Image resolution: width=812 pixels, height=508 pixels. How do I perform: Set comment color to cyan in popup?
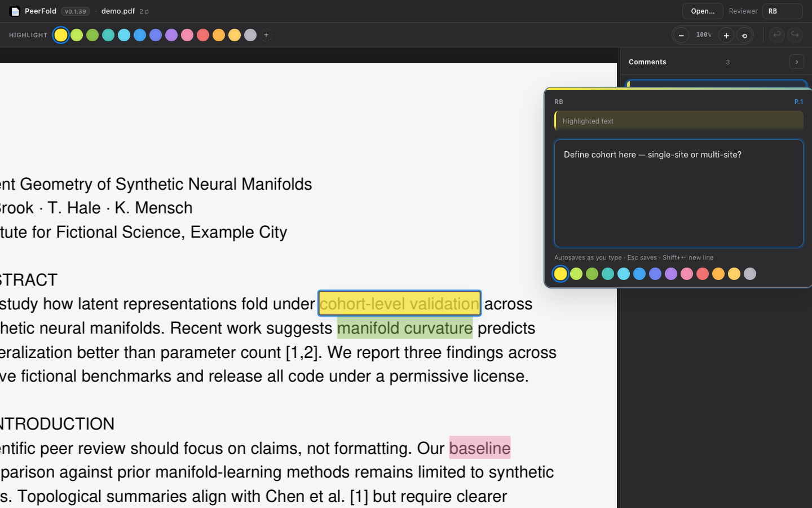pos(624,274)
